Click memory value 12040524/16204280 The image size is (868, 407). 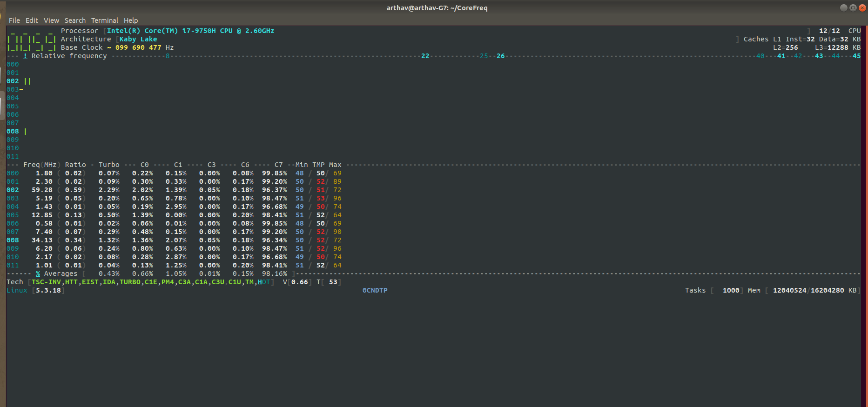(x=808, y=290)
